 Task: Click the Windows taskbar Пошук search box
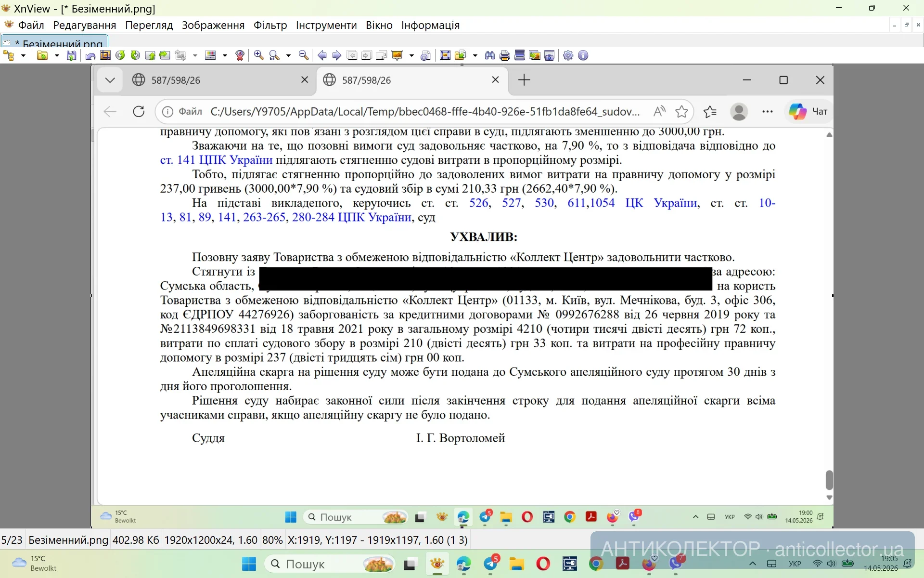click(330, 564)
